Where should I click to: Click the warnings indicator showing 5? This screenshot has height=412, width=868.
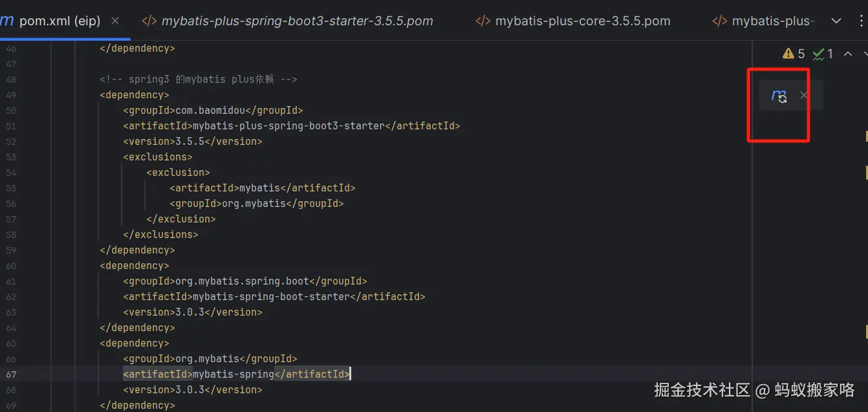pos(794,54)
